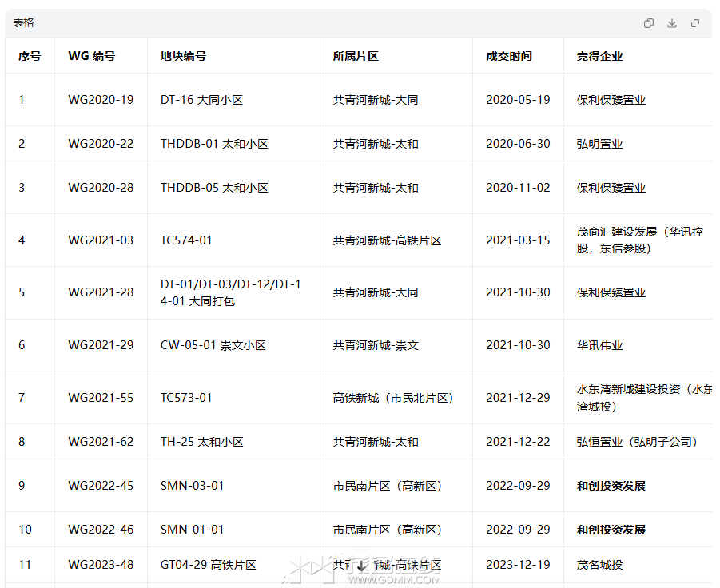Click the 表格 title label
The image size is (720, 588).
[x=23, y=22]
